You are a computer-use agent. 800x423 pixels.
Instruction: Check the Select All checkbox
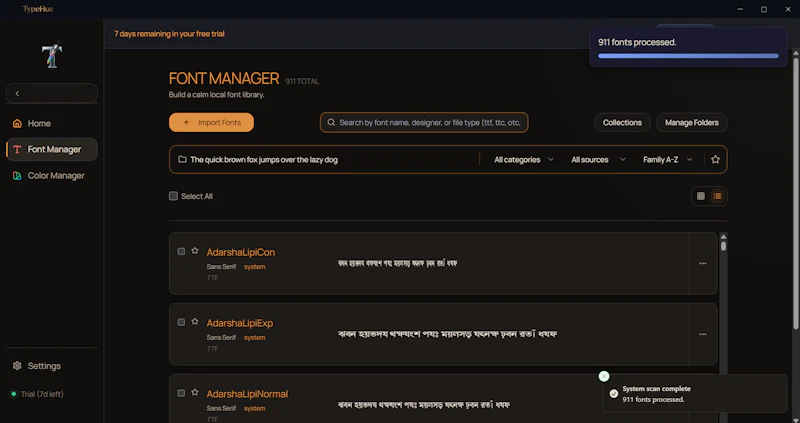click(173, 196)
